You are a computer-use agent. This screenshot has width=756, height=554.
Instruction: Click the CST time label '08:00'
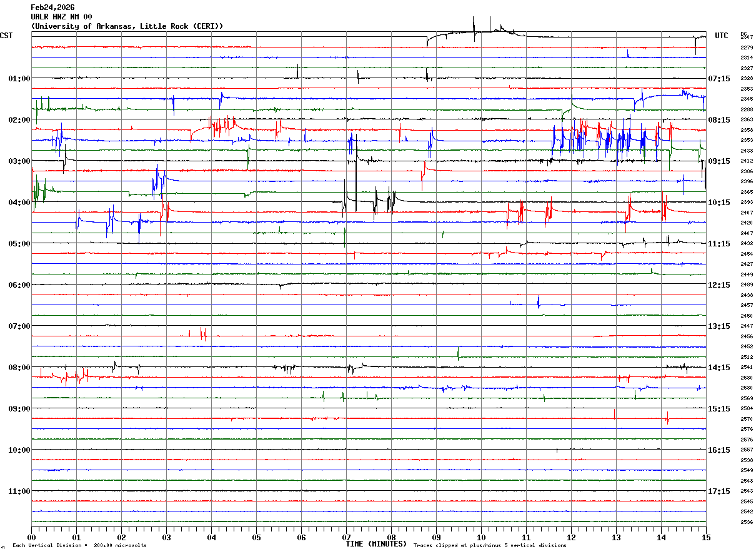(19, 368)
